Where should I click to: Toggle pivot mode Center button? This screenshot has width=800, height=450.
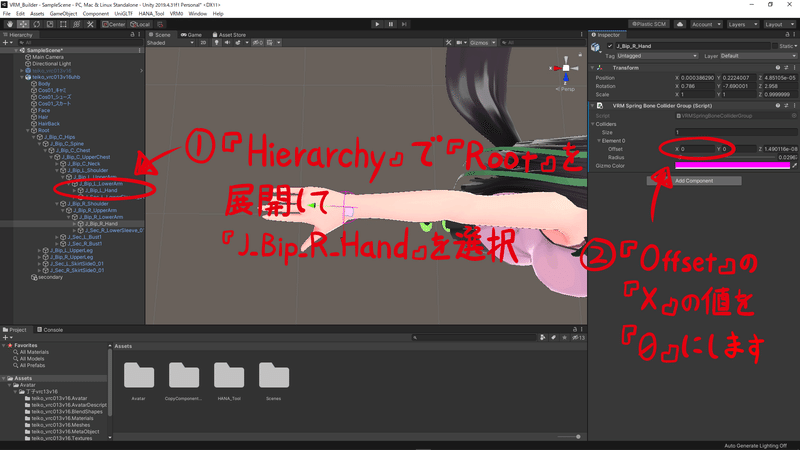pyautogui.click(x=114, y=24)
